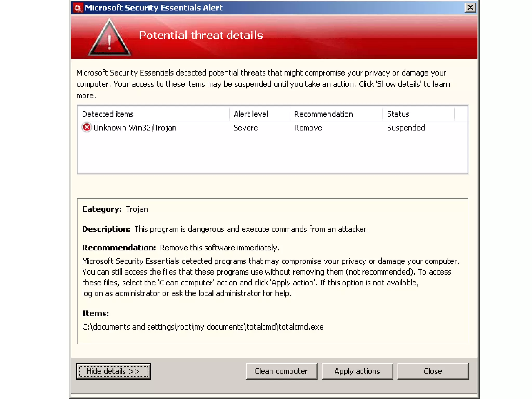
Task: Click the Potential threat details heading
Action: (x=201, y=35)
